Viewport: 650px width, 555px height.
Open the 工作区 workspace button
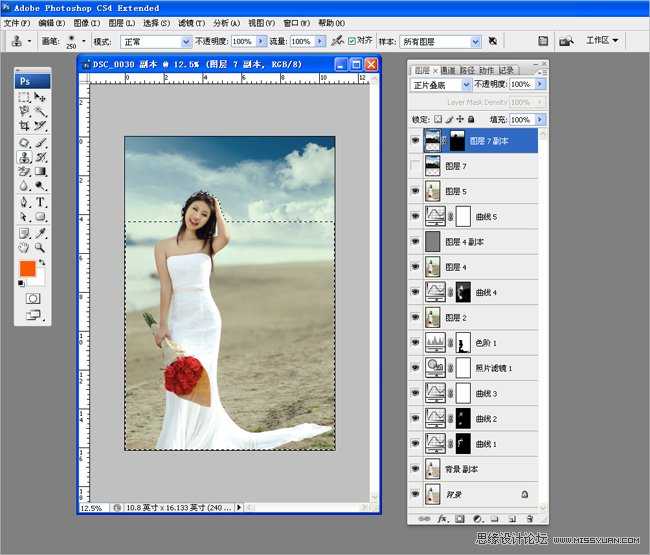point(601,41)
